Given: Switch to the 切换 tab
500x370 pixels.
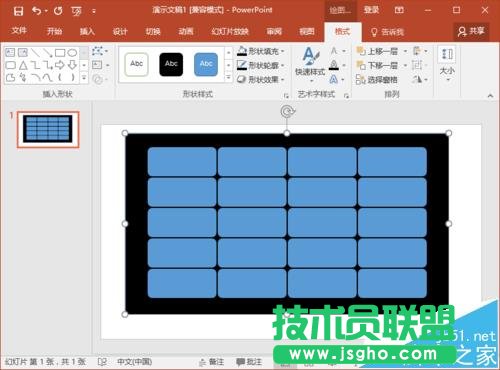Looking at the screenshot, I should pos(153,32).
